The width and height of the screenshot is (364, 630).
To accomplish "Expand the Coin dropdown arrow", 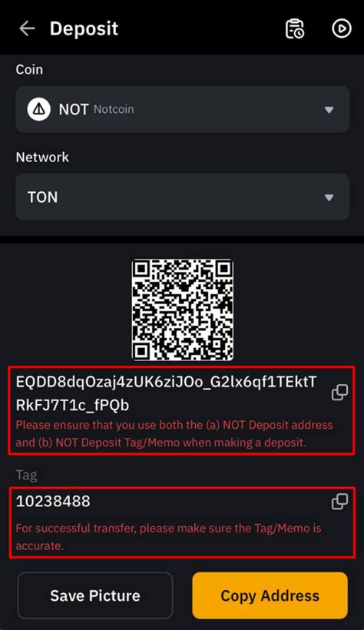I will pos(329,110).
